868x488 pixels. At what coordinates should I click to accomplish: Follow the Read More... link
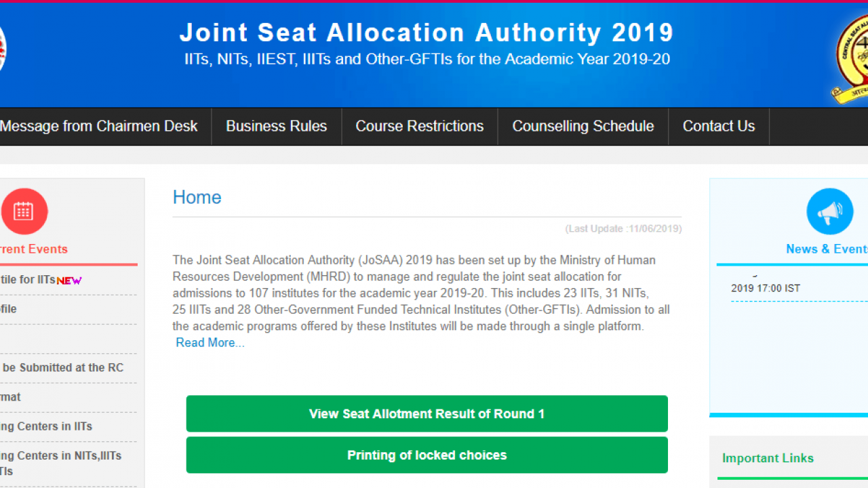210,343
